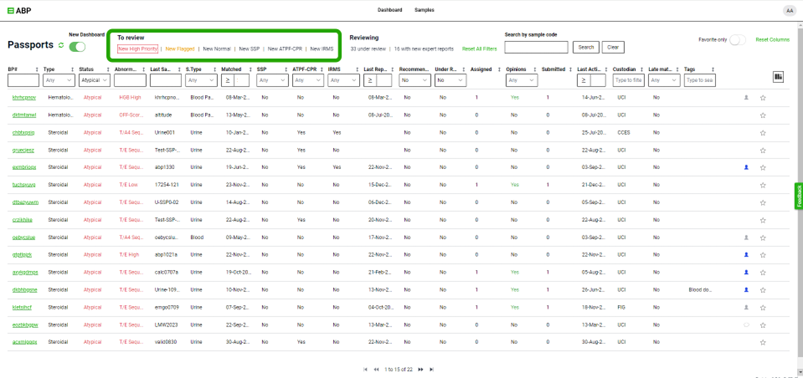Select the New Normal filter
Screen dimensions: 803x378
[x=217, y=49]
